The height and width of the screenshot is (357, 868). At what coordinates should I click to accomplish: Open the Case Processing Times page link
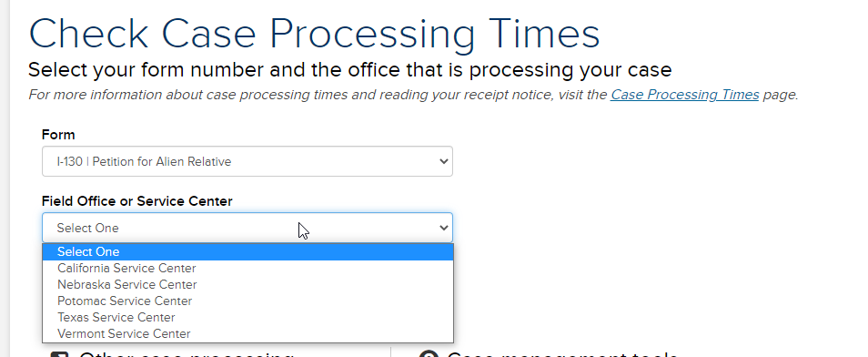coord(685,95)
